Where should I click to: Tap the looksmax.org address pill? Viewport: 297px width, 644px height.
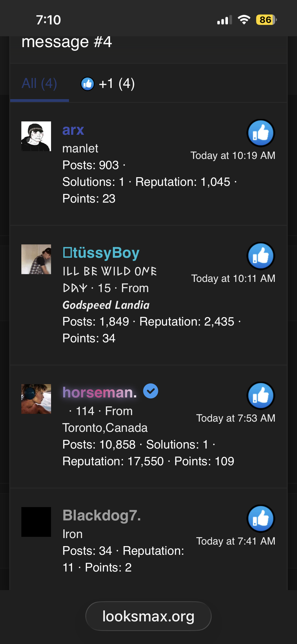148,616
